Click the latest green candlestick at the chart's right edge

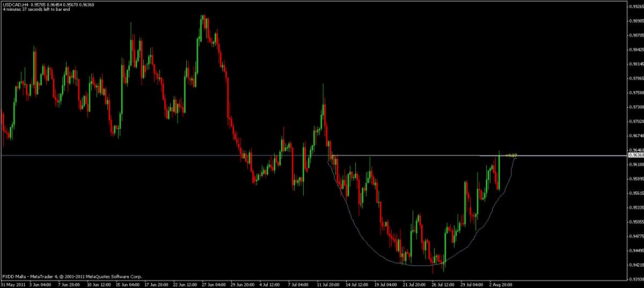(499, 170)
